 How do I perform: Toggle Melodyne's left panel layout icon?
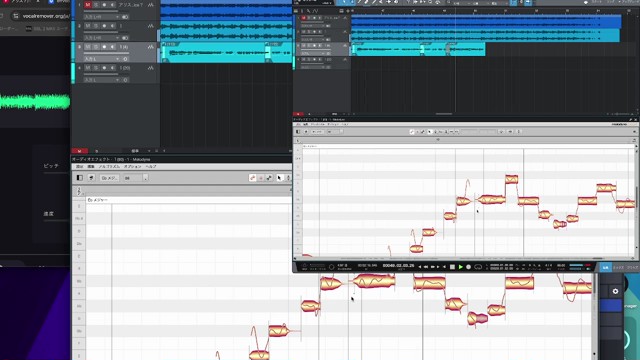pyautogui.click(x=80, y=178)
